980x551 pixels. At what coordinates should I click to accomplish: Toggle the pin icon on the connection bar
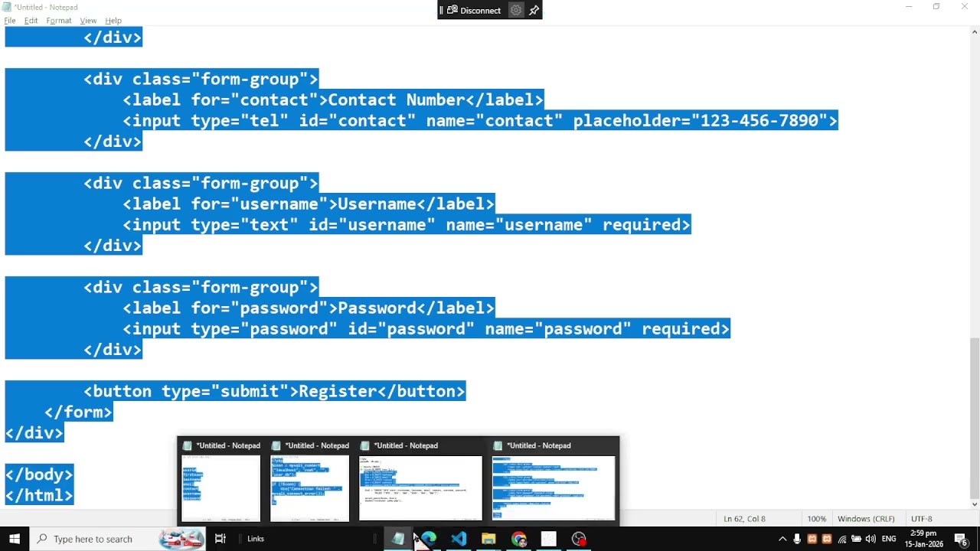point(534,10)
